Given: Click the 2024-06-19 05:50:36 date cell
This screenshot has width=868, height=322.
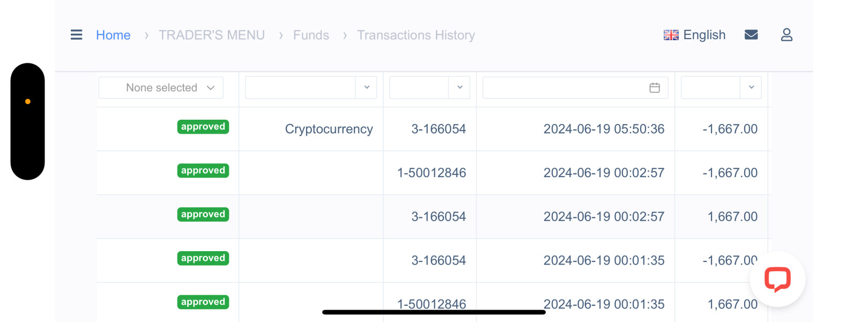Looking at the screenshot, I should pos(604,129).
